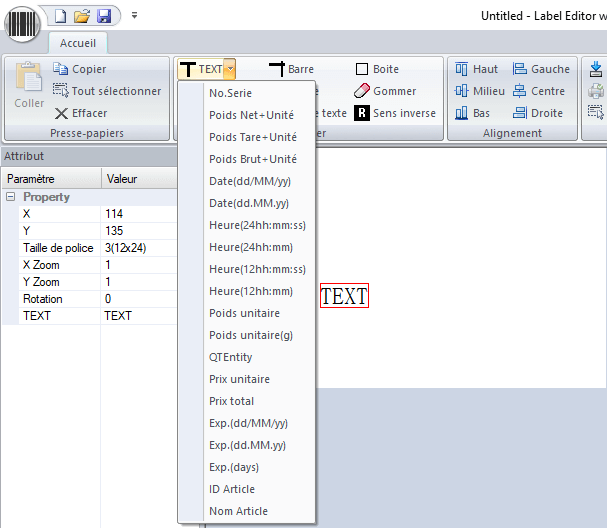Image resolution: width=607 pixels, height=528 pixels.
Task: Align objects to Gauche
Action: (541, 69)
